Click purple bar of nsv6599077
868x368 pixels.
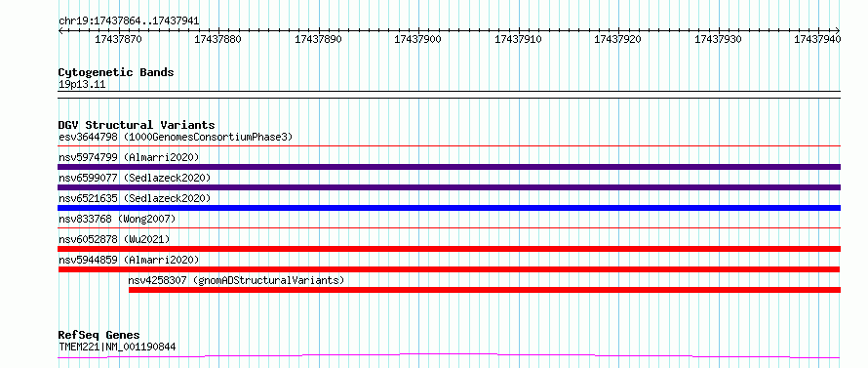click(449, 187)
